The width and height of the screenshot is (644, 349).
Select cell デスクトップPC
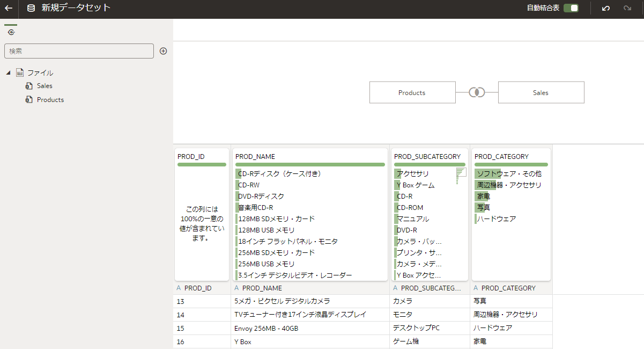(x=430, y=328)
